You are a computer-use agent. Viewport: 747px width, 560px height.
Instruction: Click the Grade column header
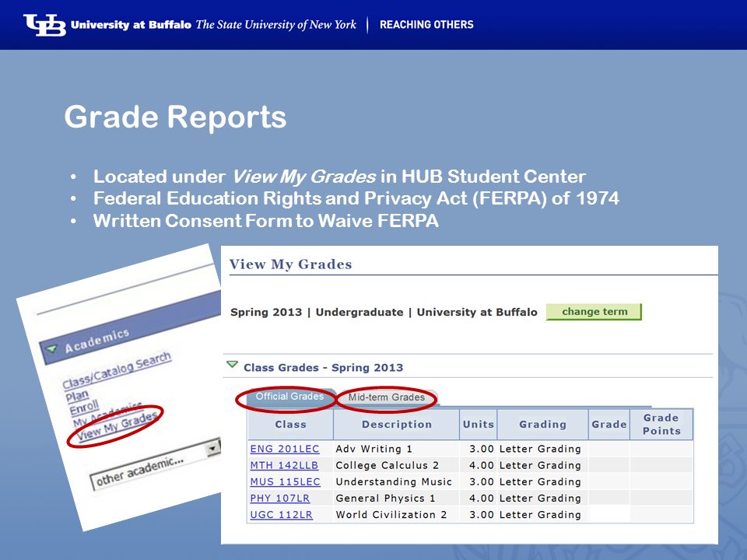click(608, 425)
